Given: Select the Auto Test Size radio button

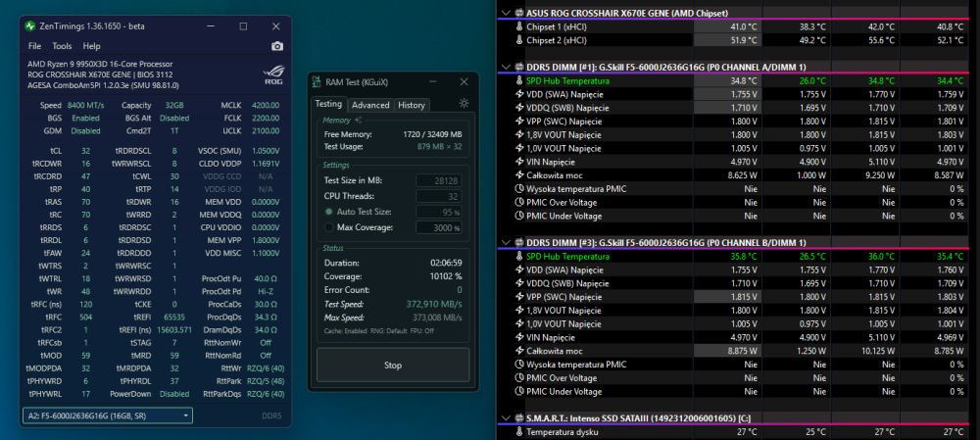Looking at the screenshot, I should 328,212.
